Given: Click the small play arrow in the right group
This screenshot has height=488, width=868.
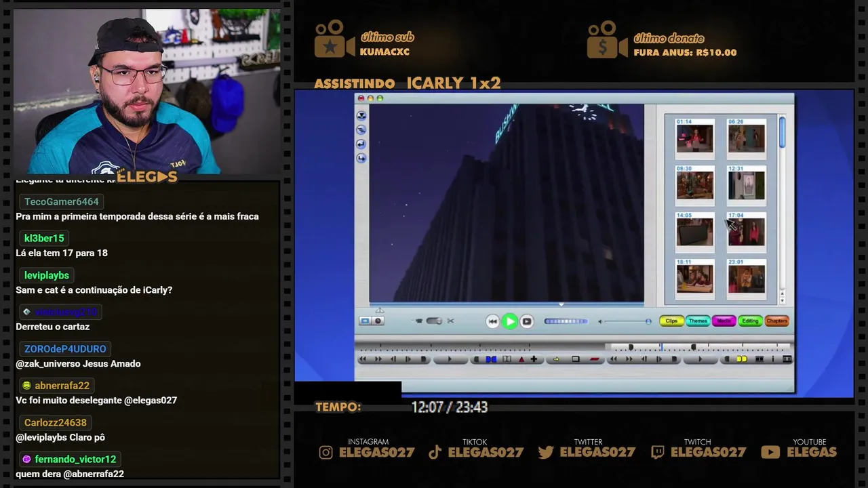Looking at the screenshot, I should tap(701, 359).
